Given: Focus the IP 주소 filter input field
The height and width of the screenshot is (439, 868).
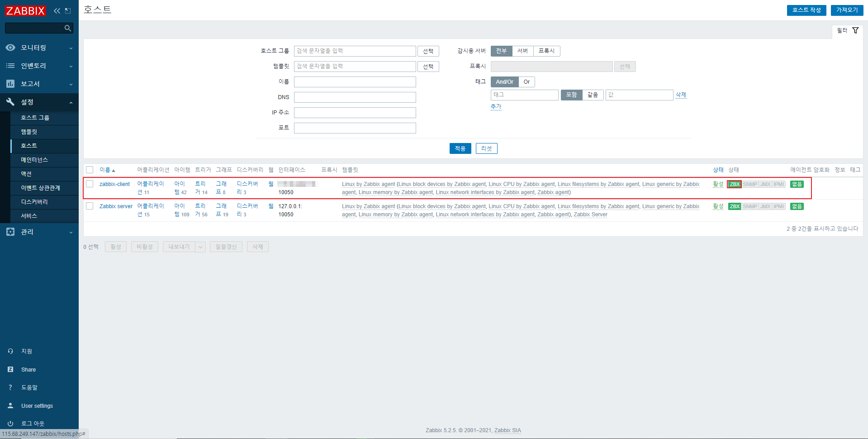Looking at the screenshot, I should coord(355,113).
